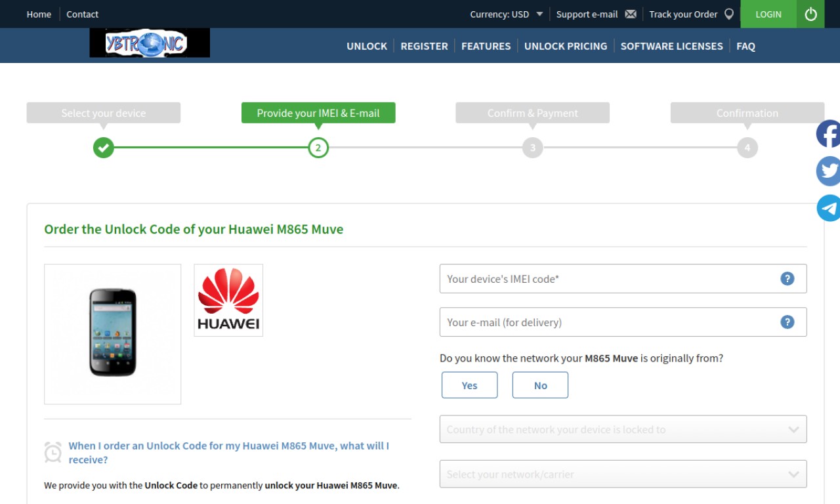This screenshot has height=504, width=840.
Task: Click the Support e-mail link
Action: pyautogui.click(x=587, y=14)
